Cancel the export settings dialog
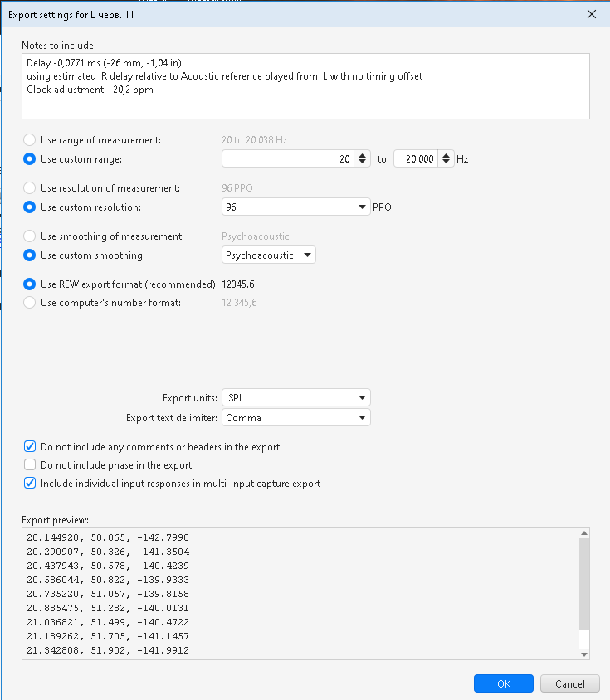The height and width of the screenshot is (700, 610). pos(569,684)
